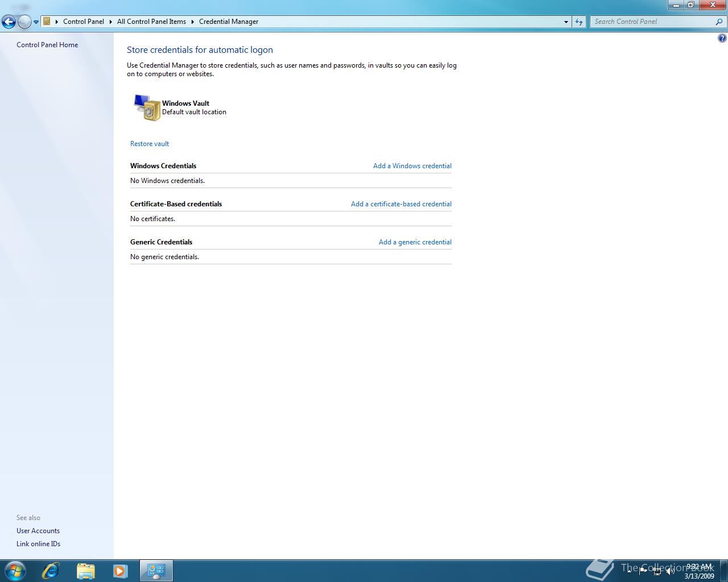Click the Refresh button
The width and height of the screenshot is (728, 582).
click(579, 22)
